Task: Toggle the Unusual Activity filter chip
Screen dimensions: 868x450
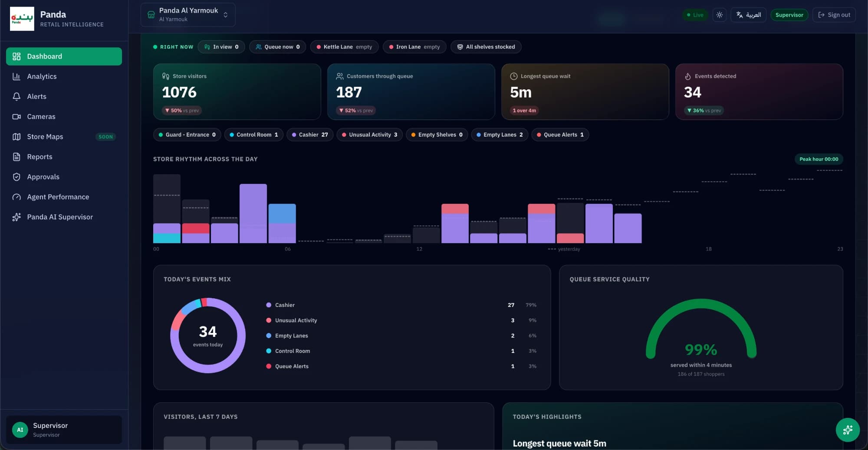Action: (370, 135)
